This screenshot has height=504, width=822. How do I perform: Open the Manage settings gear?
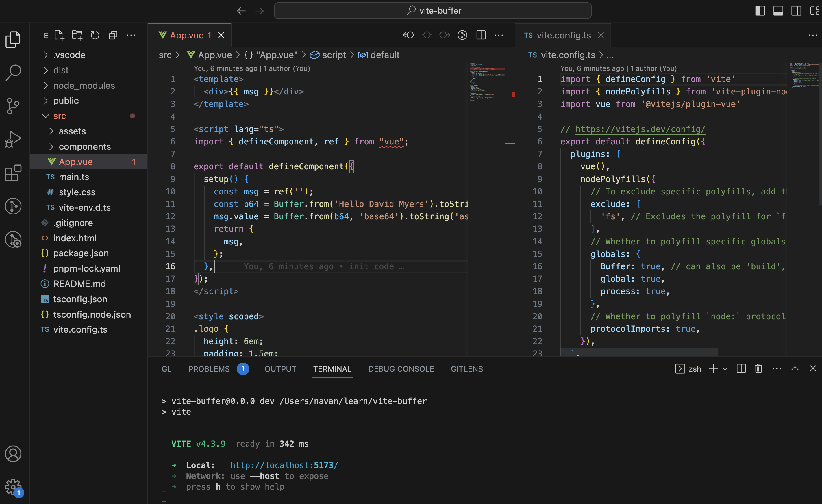13,487
